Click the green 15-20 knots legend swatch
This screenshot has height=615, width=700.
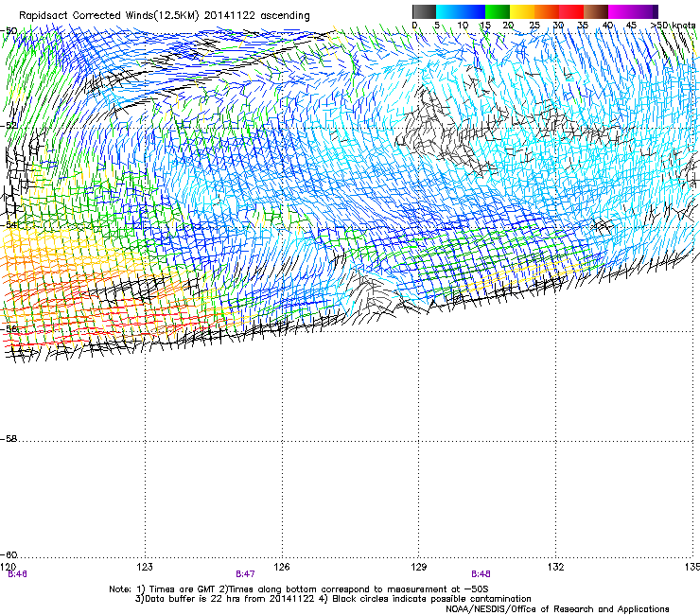(x=498, y=11)
